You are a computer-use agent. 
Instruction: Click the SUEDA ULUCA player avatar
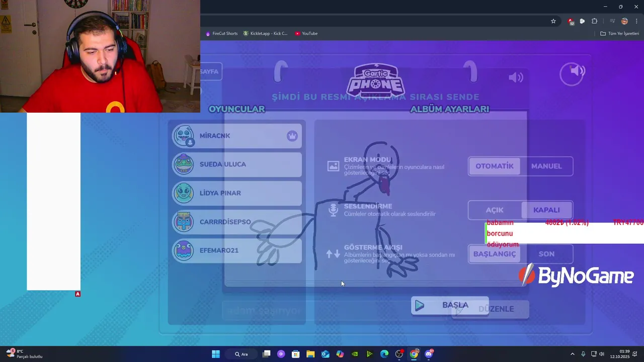(x=183, y=164)
